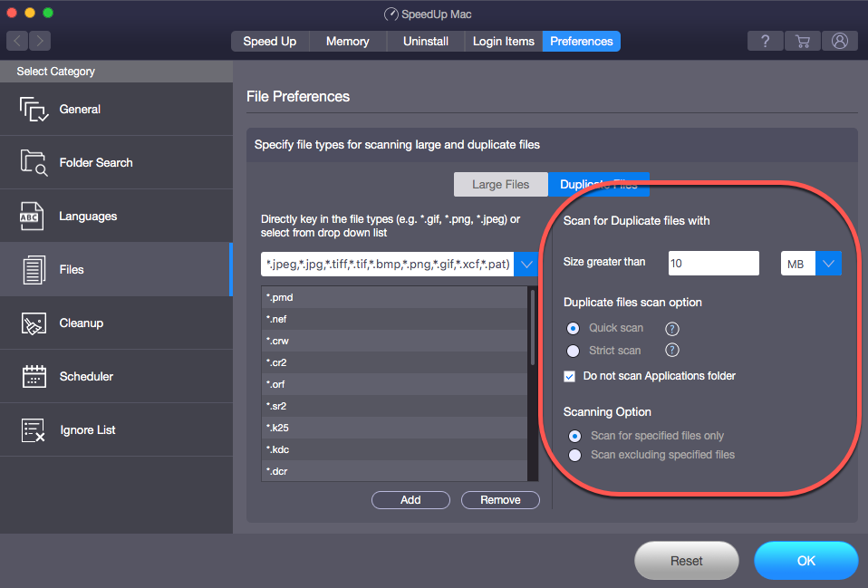Click the Languages ABC icon

coord(32,216)
